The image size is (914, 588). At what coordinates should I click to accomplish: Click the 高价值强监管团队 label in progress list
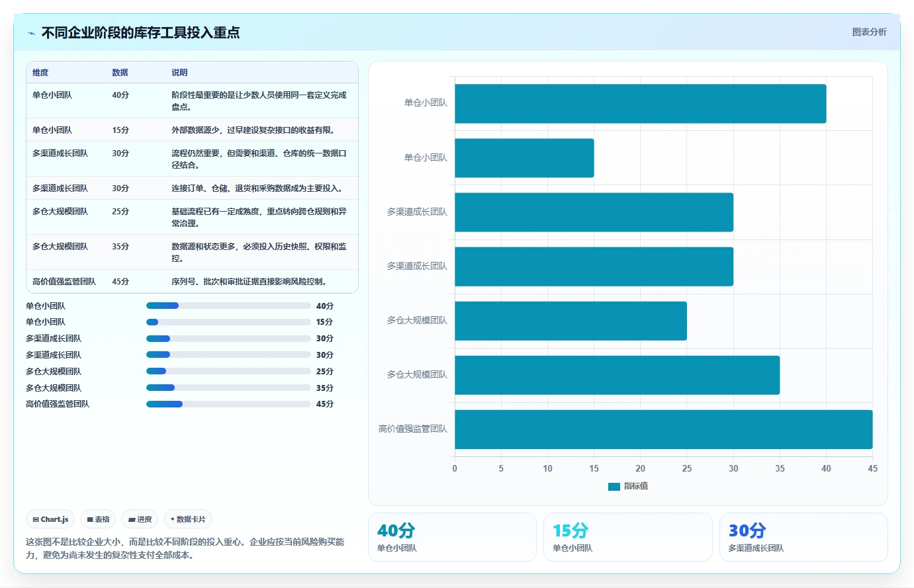click(x=58, y=404)
